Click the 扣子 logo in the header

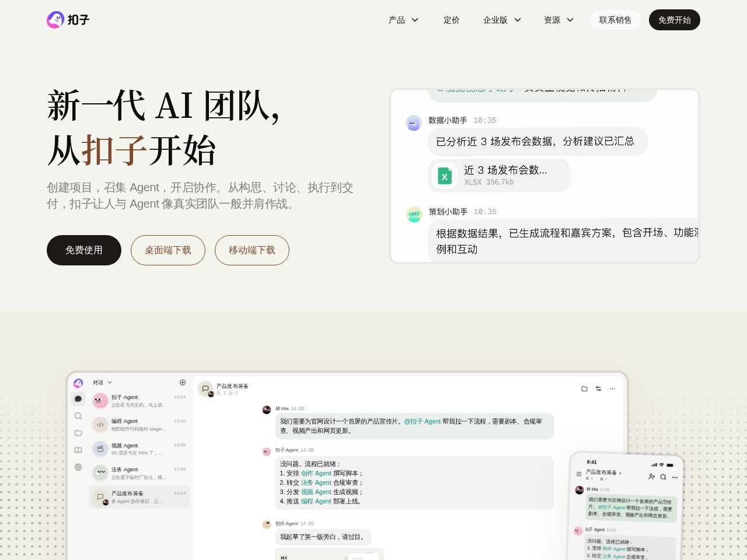tap(68, 20)
